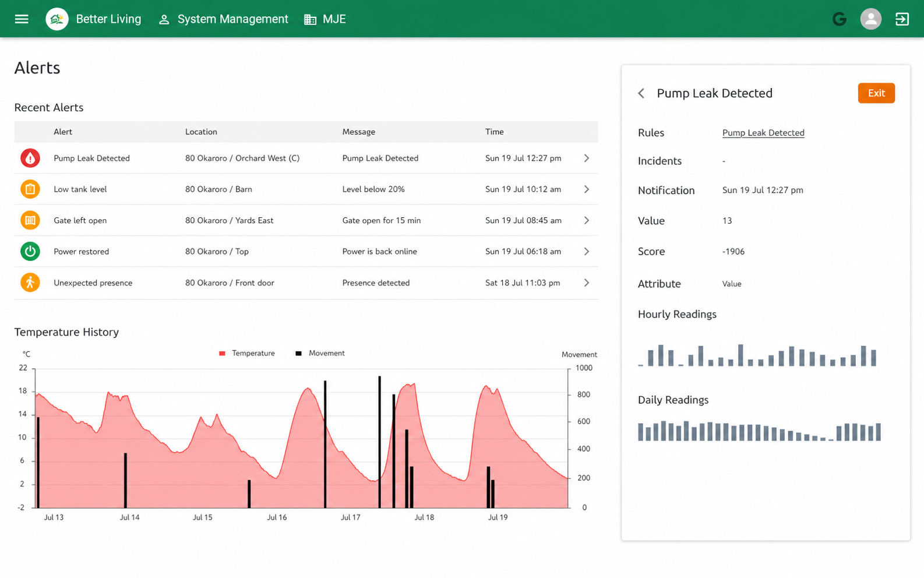Toggle the Temperature legend entry
Viewport: 924px width, 578px height.
pyautogui.click(x=247, y=353)
